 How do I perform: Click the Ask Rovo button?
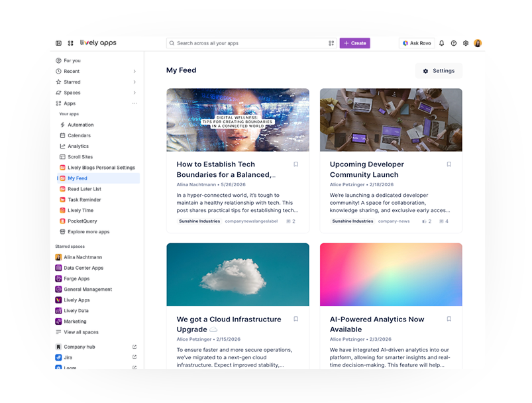(x=417, y=43)
